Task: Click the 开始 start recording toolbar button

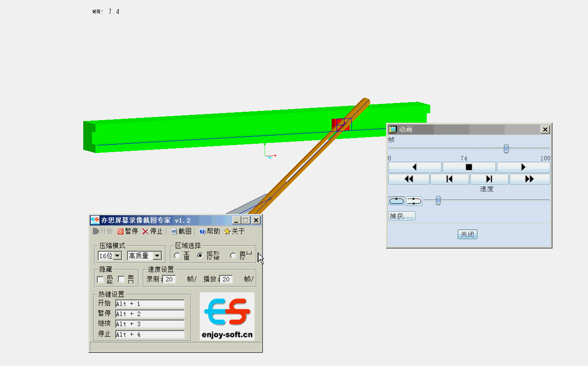Action: click(x=103, y=231)
